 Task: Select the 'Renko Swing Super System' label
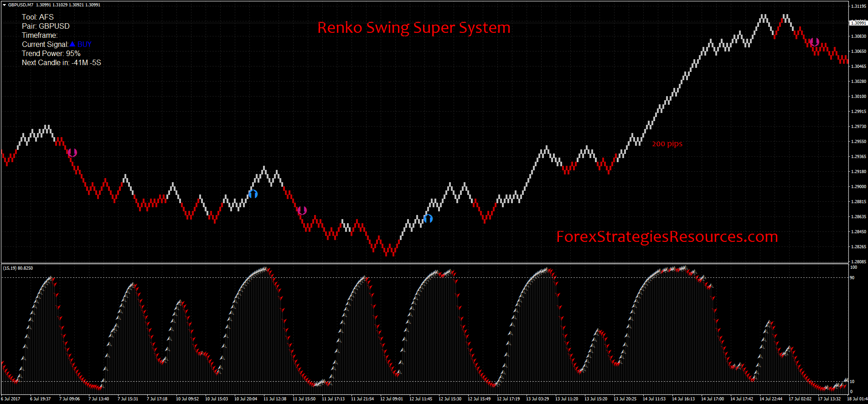click(x=414, y=28)
